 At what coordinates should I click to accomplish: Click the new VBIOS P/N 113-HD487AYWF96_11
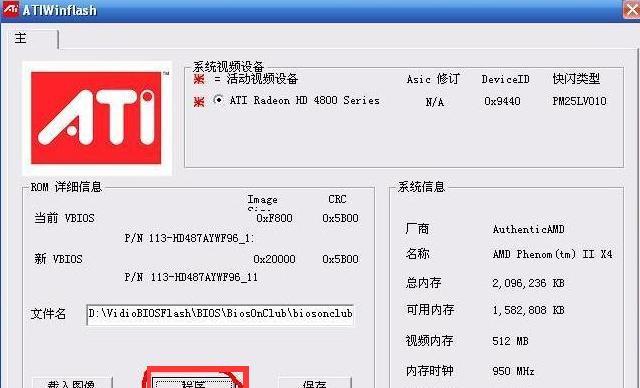191,277
